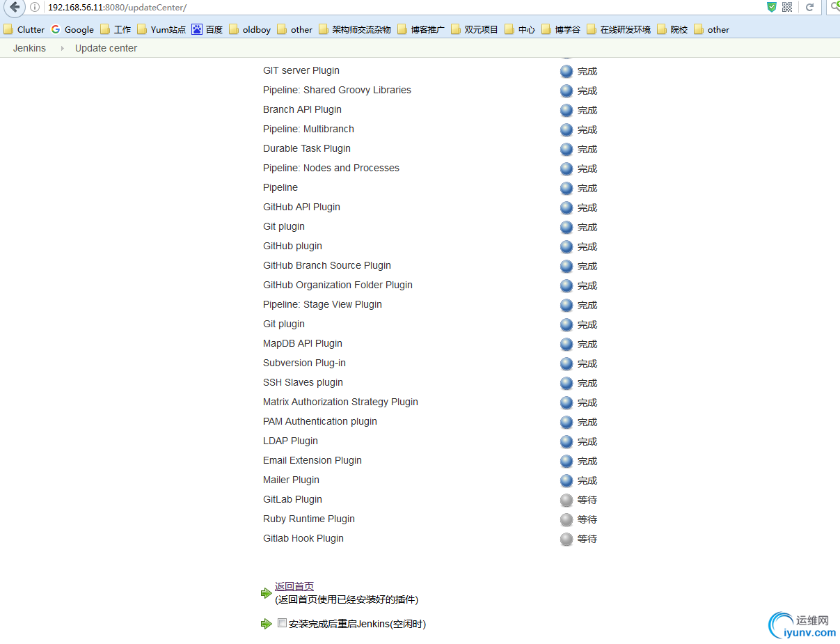
Task: Click Update center breadcrumb link
Action: 106,48
